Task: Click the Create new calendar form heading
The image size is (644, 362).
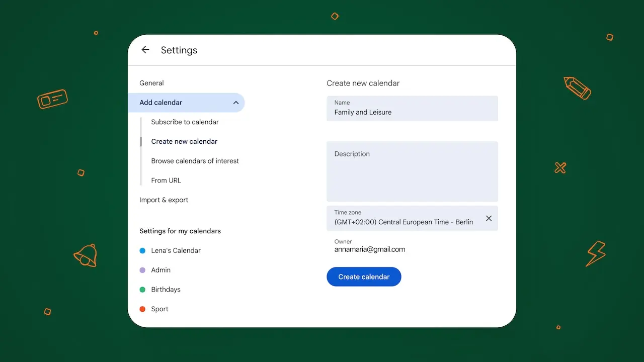Action: click(x=363, y=83)
